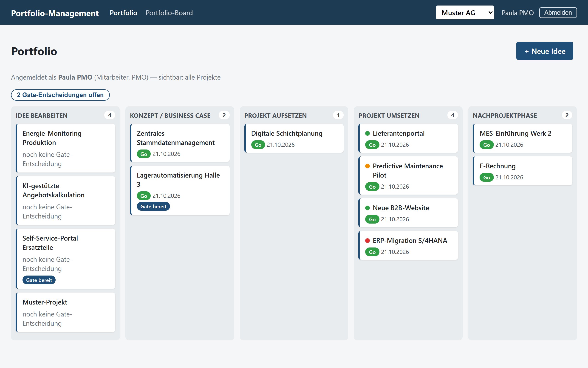Screen dimensions: 588x368
Task: Open the Muster AG company dropdown
Action: point(465,12)
